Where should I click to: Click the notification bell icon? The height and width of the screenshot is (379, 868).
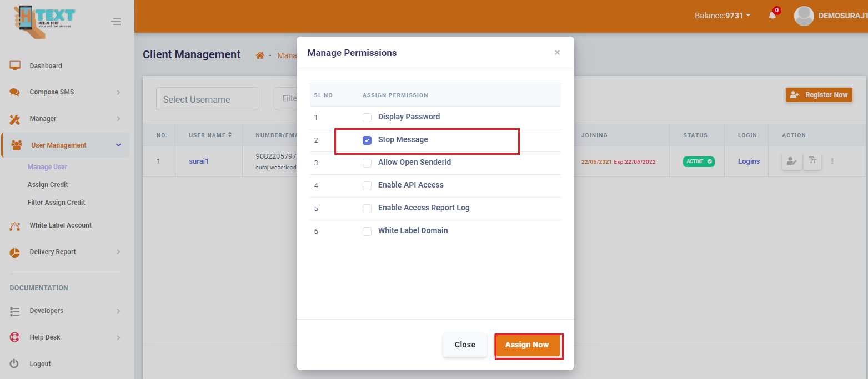(x=772, y=16)
